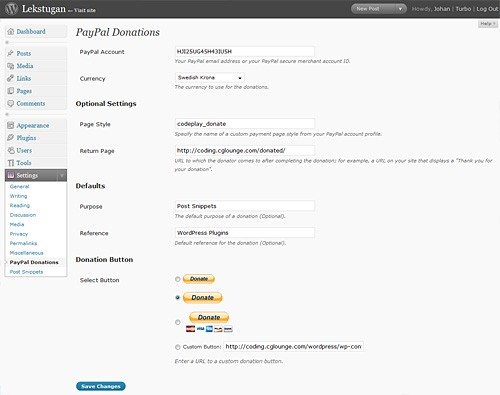The height and width of the screenshot is (395, 500).
Task: Click the Links chain icon
Action: (x=11, y=78)
